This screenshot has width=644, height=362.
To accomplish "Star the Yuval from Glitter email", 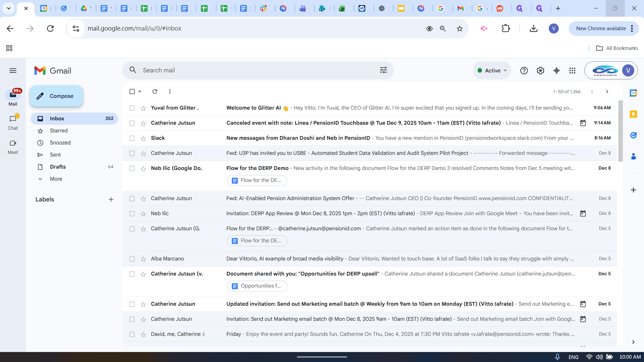I will 143,108.
